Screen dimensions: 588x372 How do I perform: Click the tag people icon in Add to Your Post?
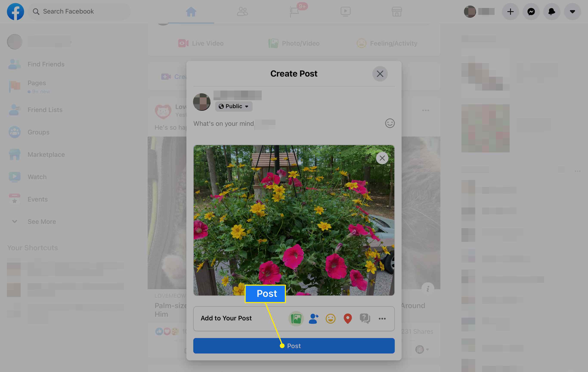click(x=313, y=318)
